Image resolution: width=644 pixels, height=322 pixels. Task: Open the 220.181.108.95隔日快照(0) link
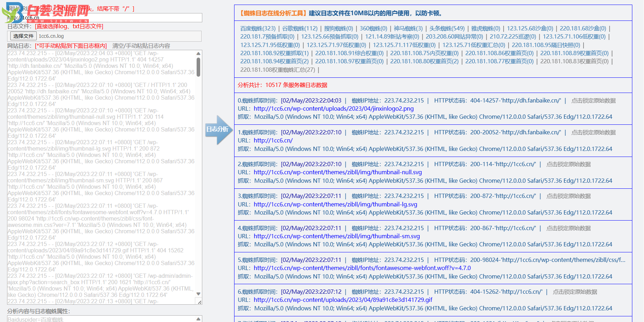[x=546, y=45]
